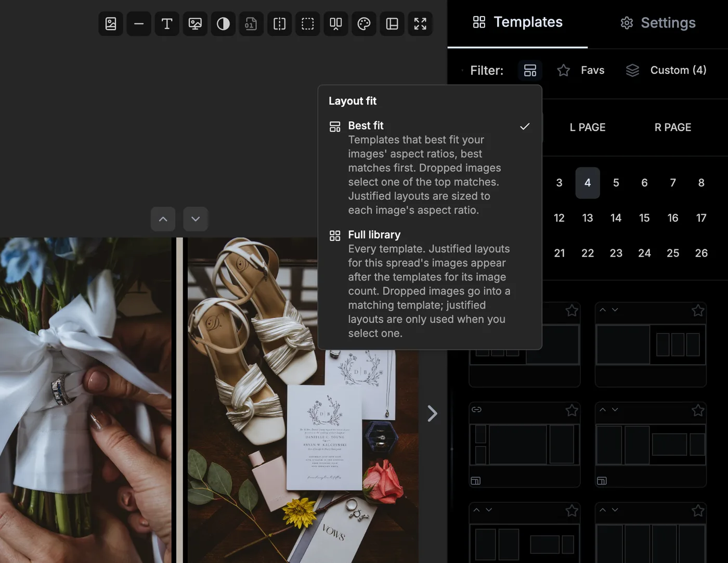The image size is (728, 563).
Task: Select the bouquet with ribbon photo
Action: click(x=85, y=400)
